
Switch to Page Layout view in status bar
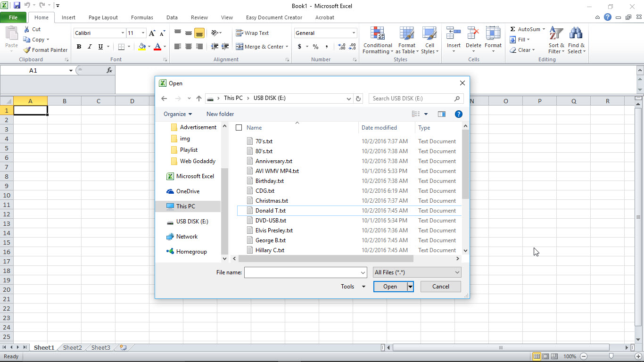(x=545, y=356)
